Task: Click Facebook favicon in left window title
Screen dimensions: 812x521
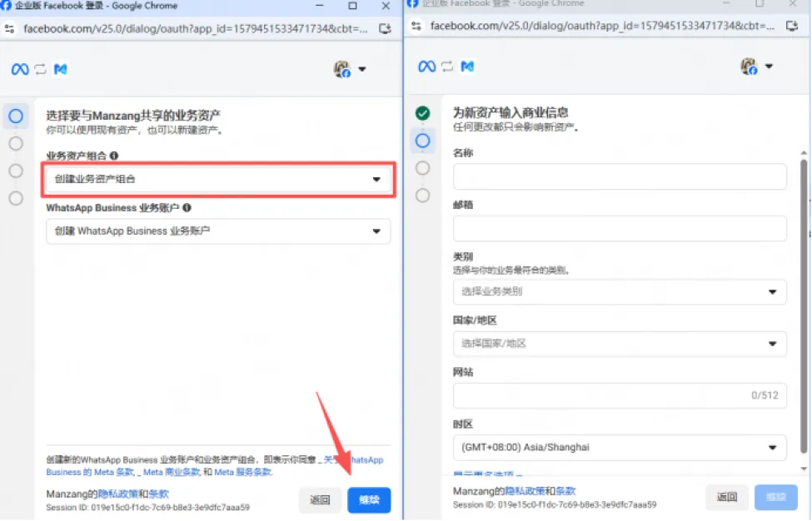Action: pyautogui.click(x=6, y=6)
